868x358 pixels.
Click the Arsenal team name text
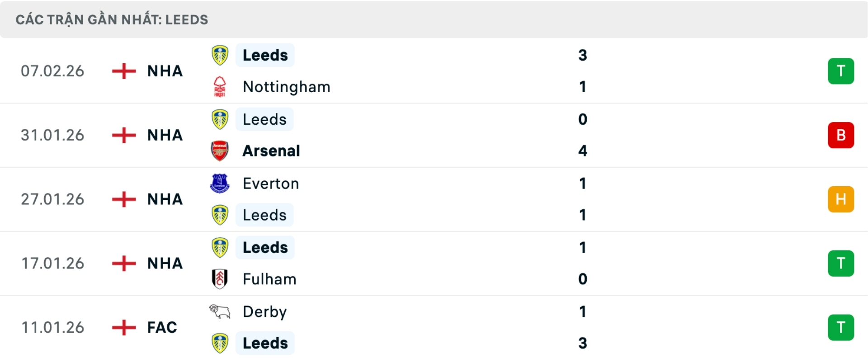[x=271, y=151]
